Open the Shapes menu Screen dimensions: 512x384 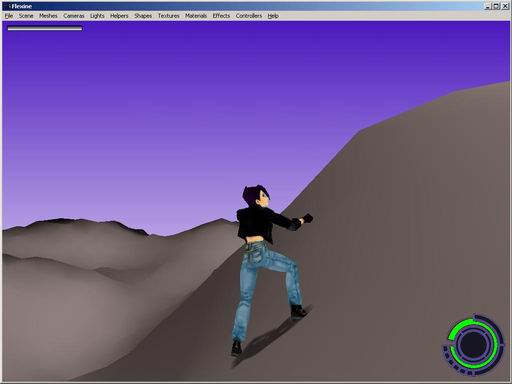tap(143, 16)
